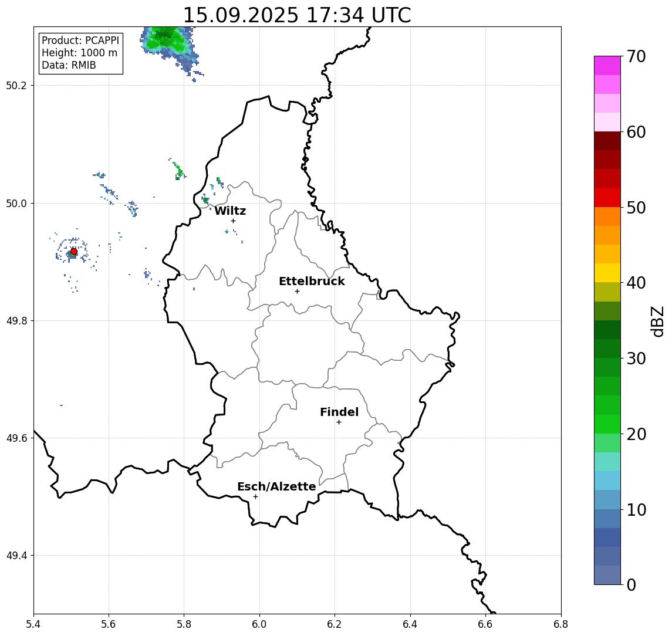
Task: Click the latitude label 49.8
Action: point(16,320)
